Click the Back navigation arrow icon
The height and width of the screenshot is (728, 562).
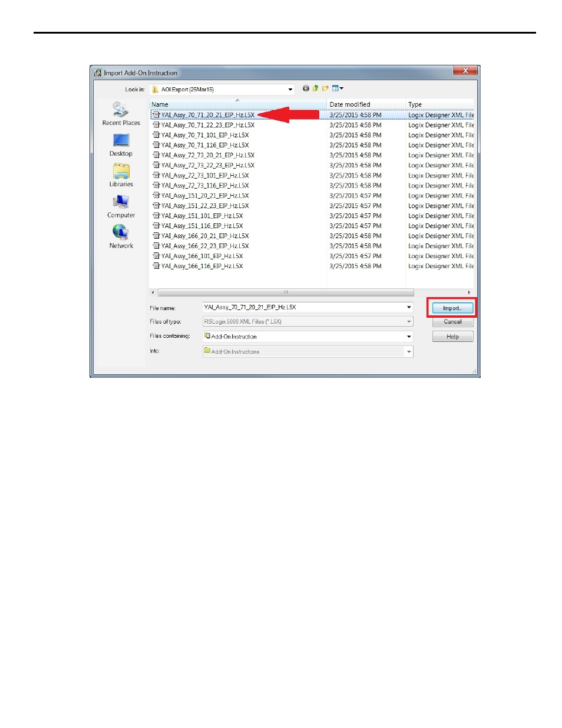306,88
